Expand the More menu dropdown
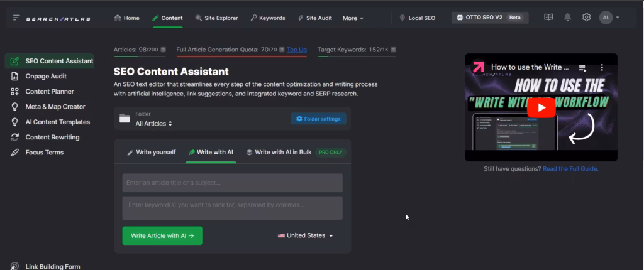This screenshot has height=270, width=644. [353, 18]
